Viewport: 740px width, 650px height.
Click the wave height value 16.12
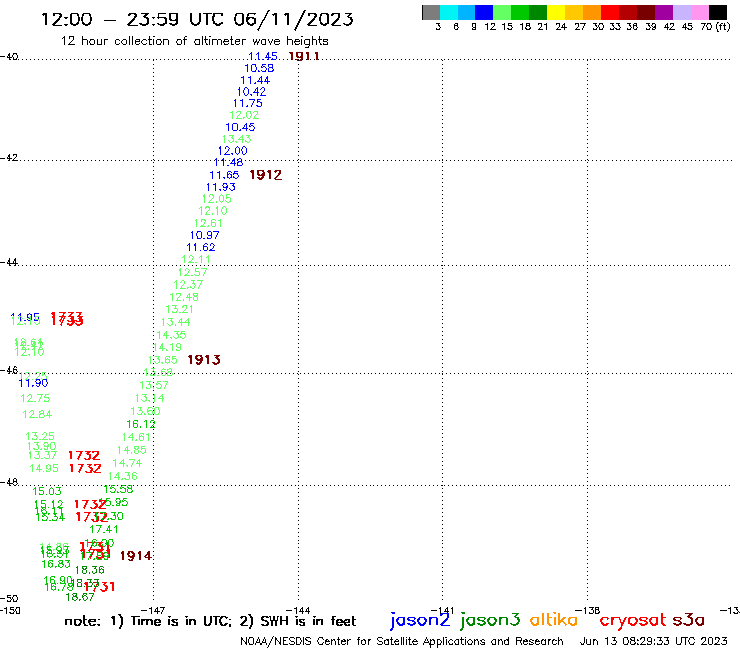point(141,424)
